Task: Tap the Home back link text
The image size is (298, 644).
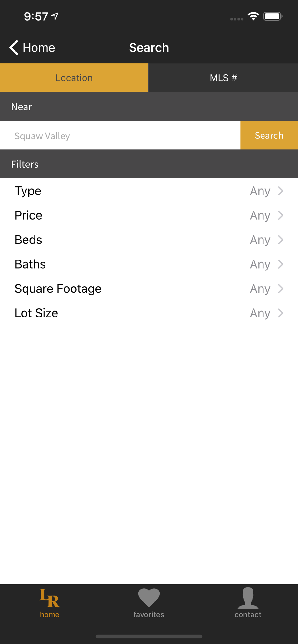Action: pyautogui.click(x=39, y=48)
